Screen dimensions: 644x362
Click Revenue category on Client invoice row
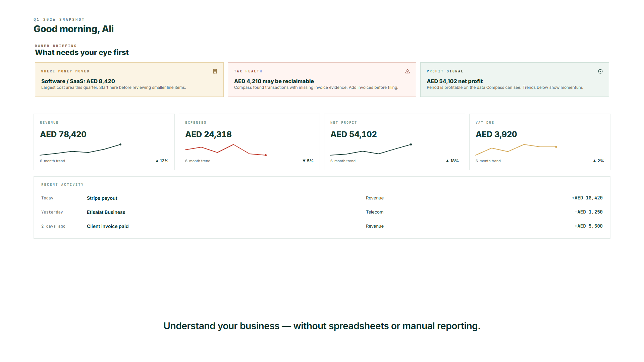(375, 226)
